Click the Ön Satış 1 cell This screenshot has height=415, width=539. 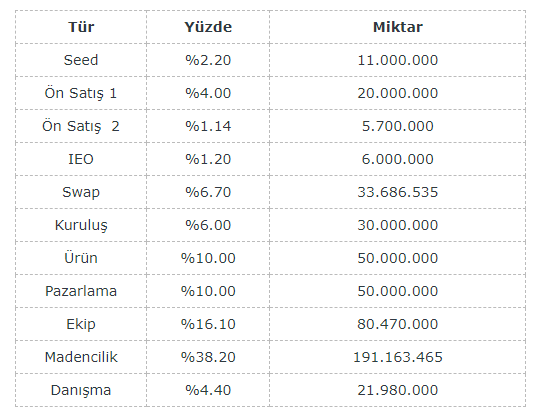tap(81, 93)
